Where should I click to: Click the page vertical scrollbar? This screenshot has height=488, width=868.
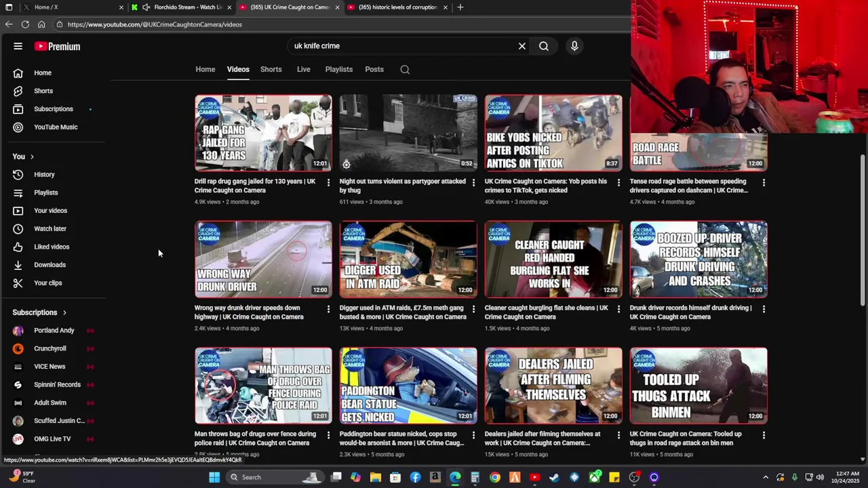click(863, 230)
